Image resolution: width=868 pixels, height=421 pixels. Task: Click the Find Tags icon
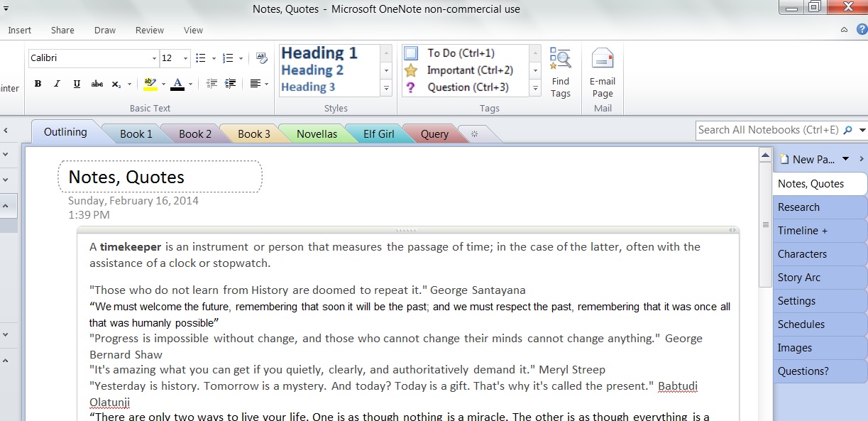click(x=560, y=59)
